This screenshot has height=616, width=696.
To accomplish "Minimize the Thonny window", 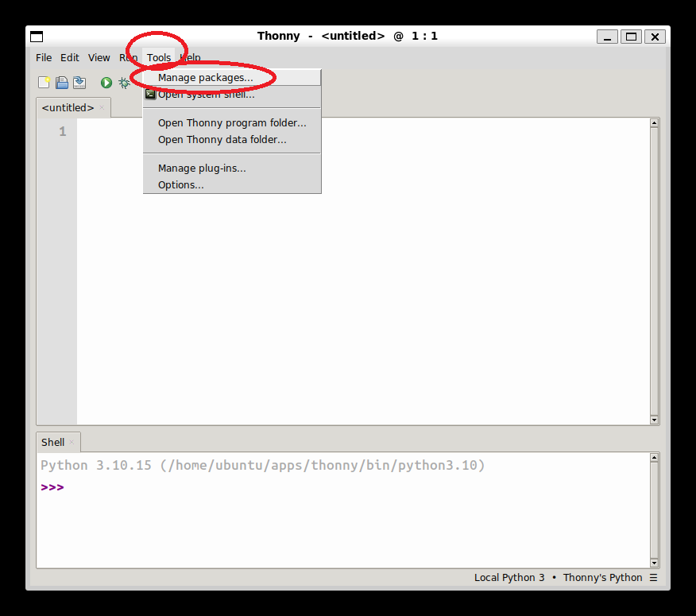I will coord(607,37).
